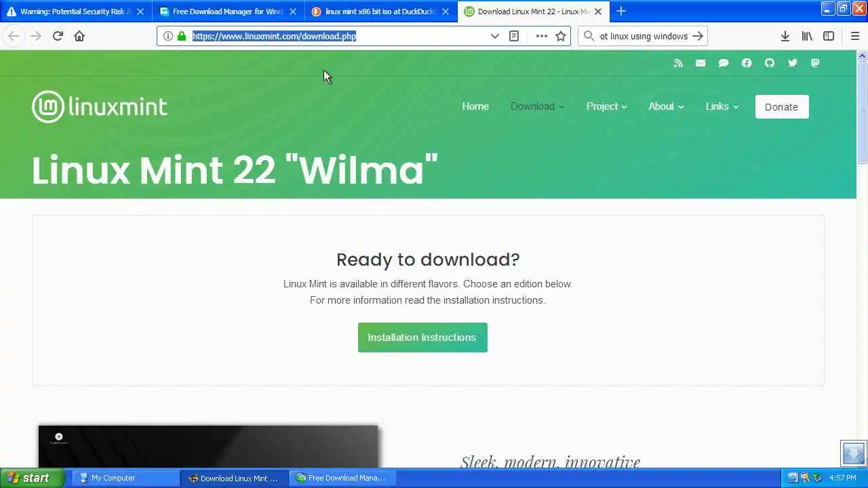This screenshot has width=868, height=488.
Task: Show site information icon in address bar
Action: tap(168, 36)
